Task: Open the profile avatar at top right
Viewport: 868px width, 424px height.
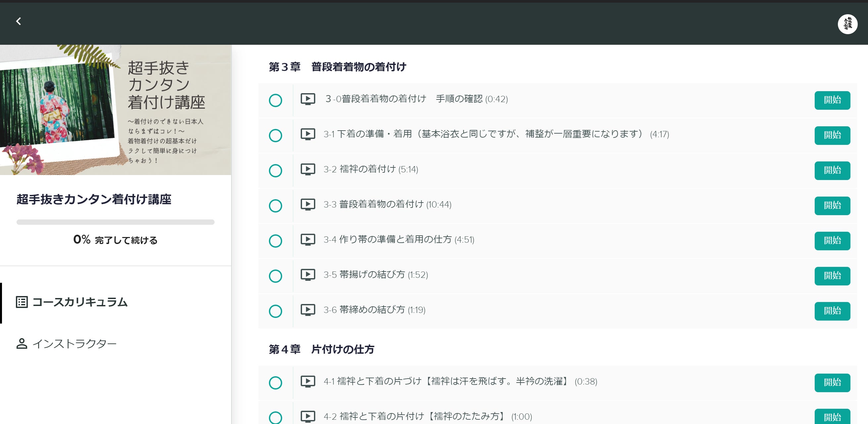Action: tap(847, 24)
